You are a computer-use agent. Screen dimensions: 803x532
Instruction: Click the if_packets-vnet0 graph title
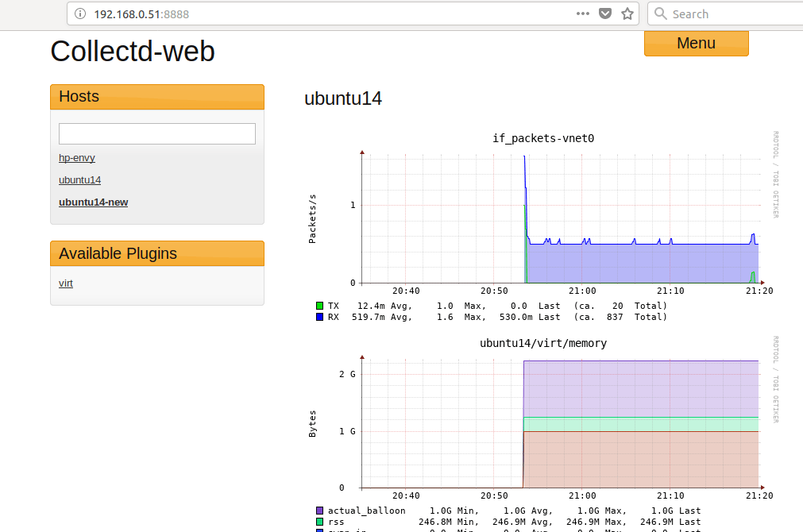pos(543,138)
